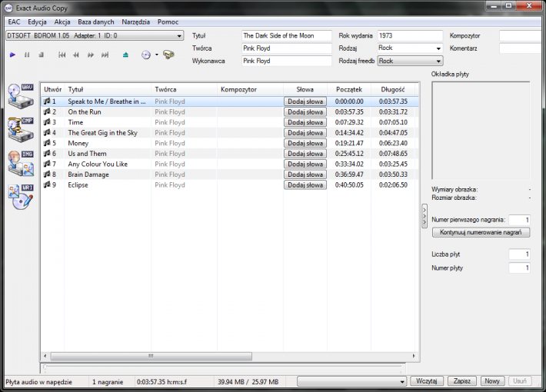The image size is (546, 392).
Task: Open the Baza danych menu
Action: coord(96,22)
